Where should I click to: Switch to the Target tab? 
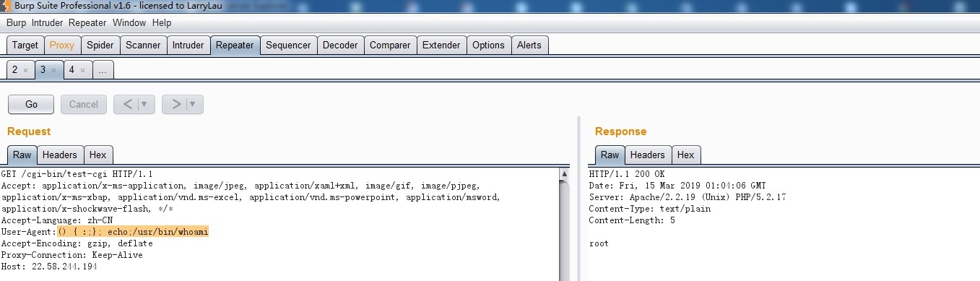pyautogui.click(x=25, y=45)
